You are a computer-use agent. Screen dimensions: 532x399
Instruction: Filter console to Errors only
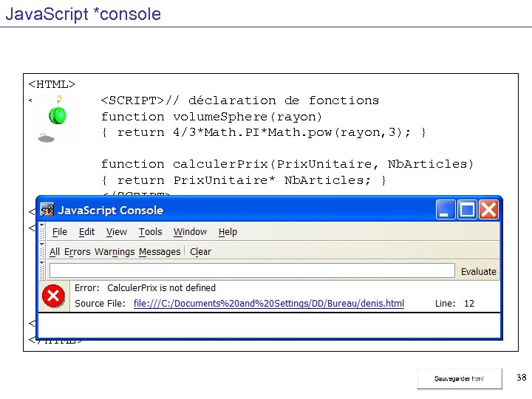pyautogui.click(x=78, y=252)
